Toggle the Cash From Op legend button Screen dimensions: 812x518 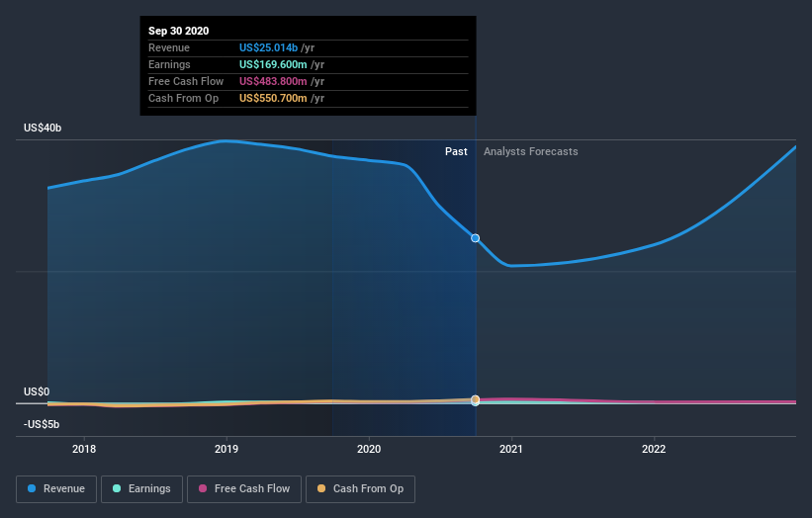[x=360, y=489]
